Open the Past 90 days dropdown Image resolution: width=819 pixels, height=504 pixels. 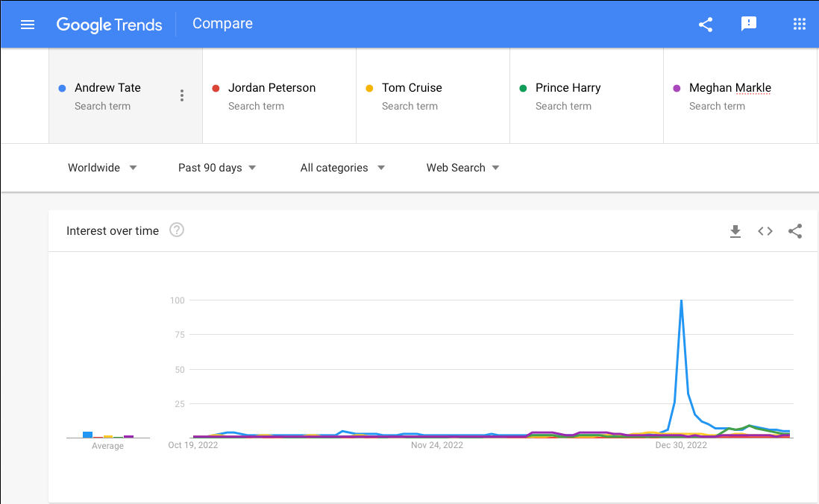217,168
